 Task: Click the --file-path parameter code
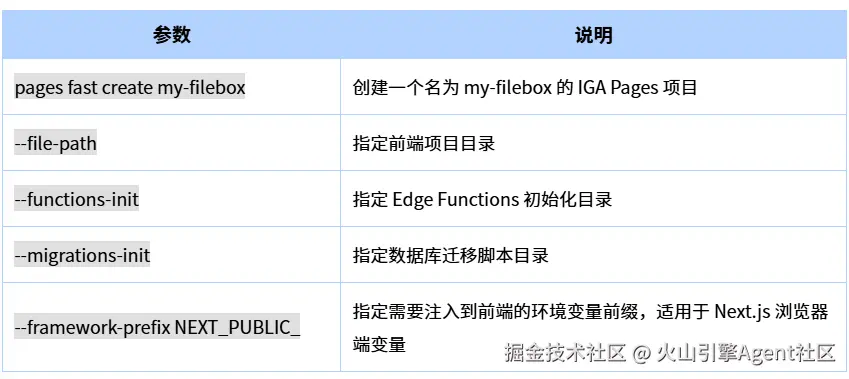[x=55, y=143]
